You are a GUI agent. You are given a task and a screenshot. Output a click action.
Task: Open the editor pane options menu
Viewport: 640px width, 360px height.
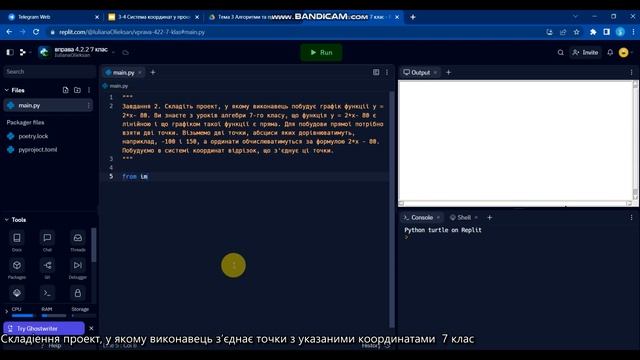pyautogui.click(x=387, y=72)
